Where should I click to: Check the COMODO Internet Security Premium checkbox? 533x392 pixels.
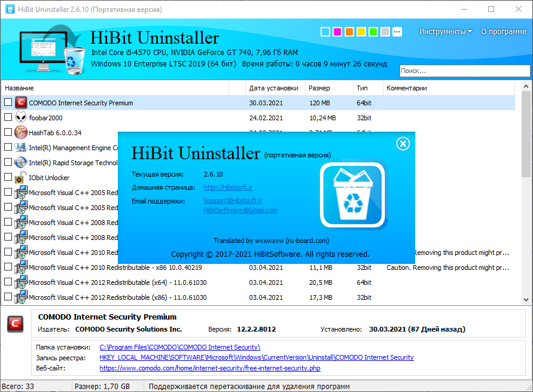(x=8, y=102)
